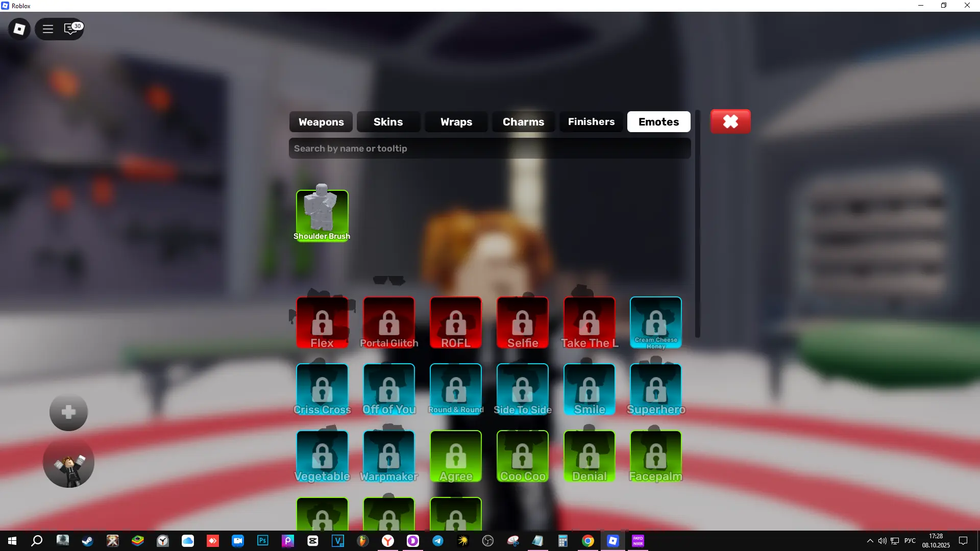Click the locked Selfie emote
Image resolution: width=980 pixels, height=551 pixels.
(522, 323)
